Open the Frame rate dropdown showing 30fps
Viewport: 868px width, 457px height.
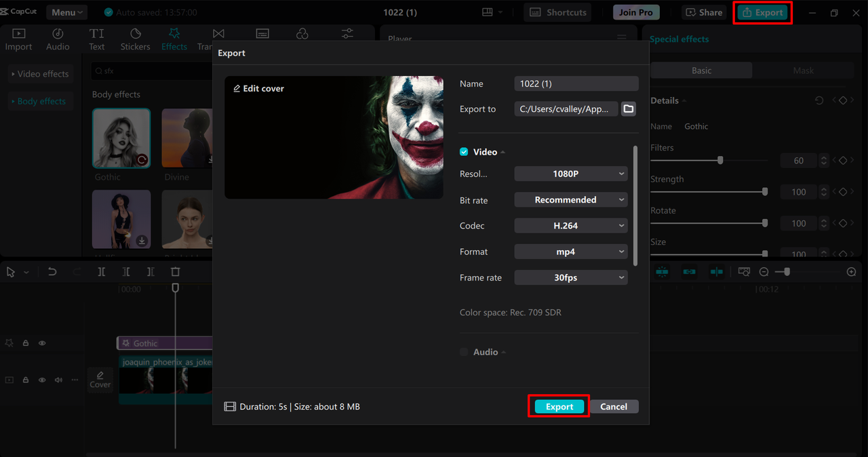pos(571,277)
